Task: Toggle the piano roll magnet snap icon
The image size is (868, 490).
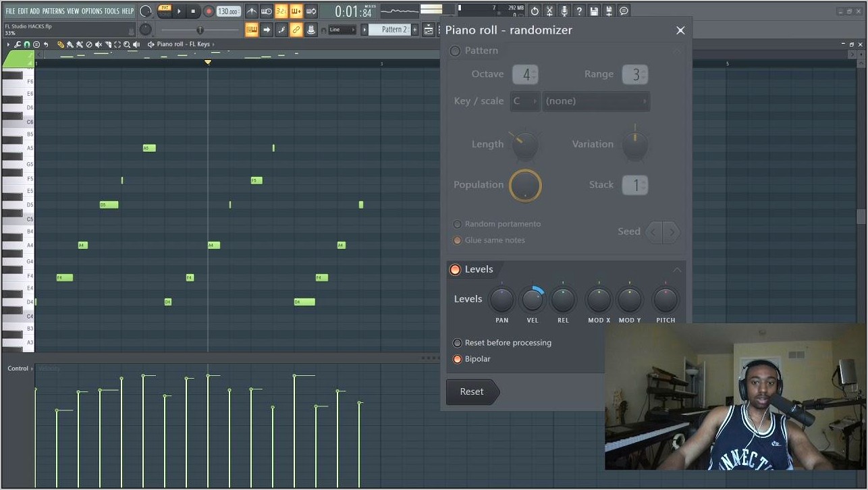Action: pos(27,45)
